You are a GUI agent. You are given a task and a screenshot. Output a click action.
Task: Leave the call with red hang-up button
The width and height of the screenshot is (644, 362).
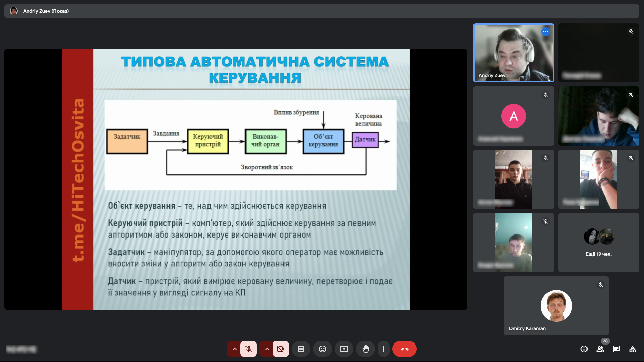[x=405, y=349]
